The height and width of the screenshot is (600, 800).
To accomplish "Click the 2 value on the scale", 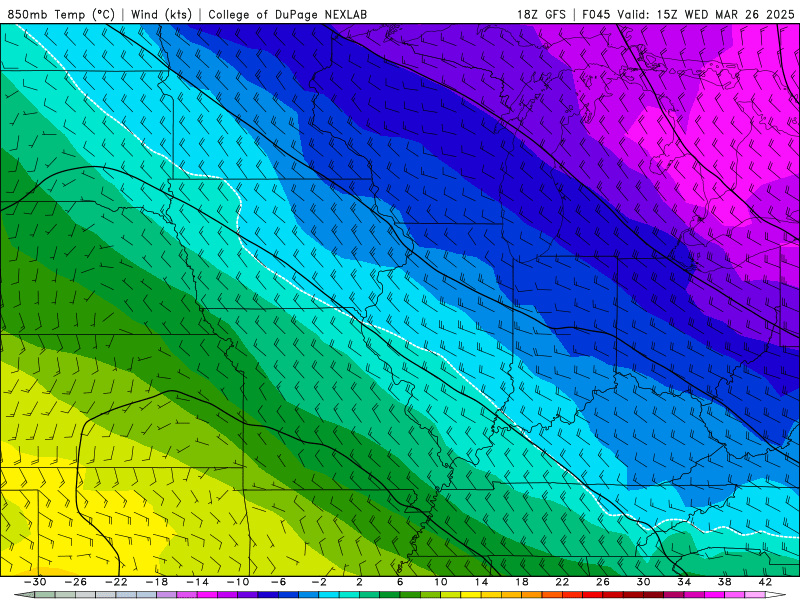I will [x=359, y=582].
